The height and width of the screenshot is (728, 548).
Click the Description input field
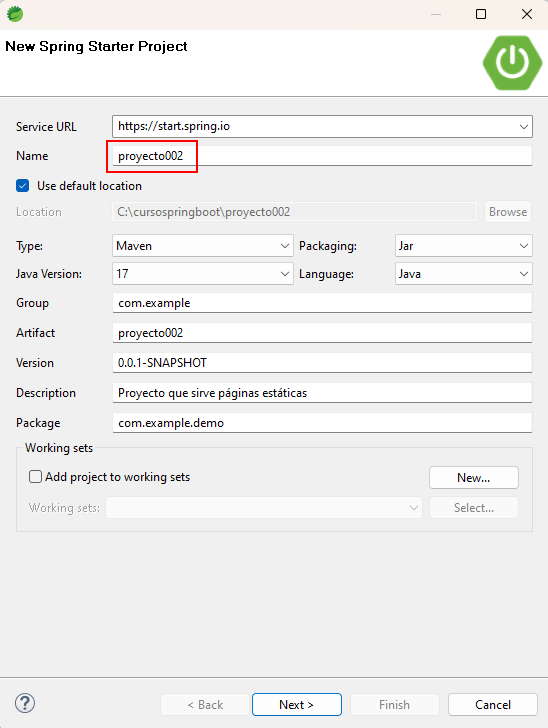(x=322, y=393)
